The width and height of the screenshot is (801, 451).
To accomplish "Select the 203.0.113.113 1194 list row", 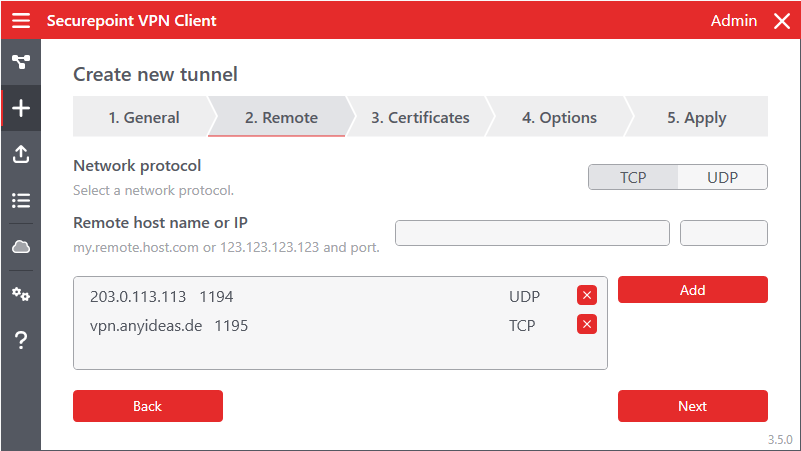I will point(340,296).
